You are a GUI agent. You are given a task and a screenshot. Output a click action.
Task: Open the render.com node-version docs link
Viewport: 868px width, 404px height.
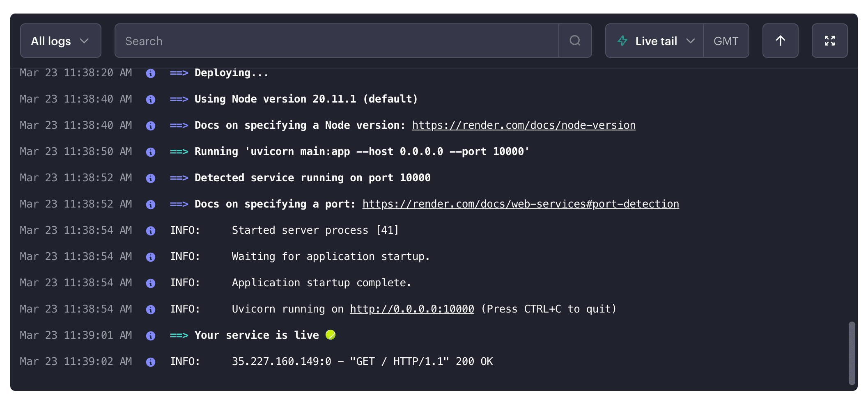tap(524, 126)
